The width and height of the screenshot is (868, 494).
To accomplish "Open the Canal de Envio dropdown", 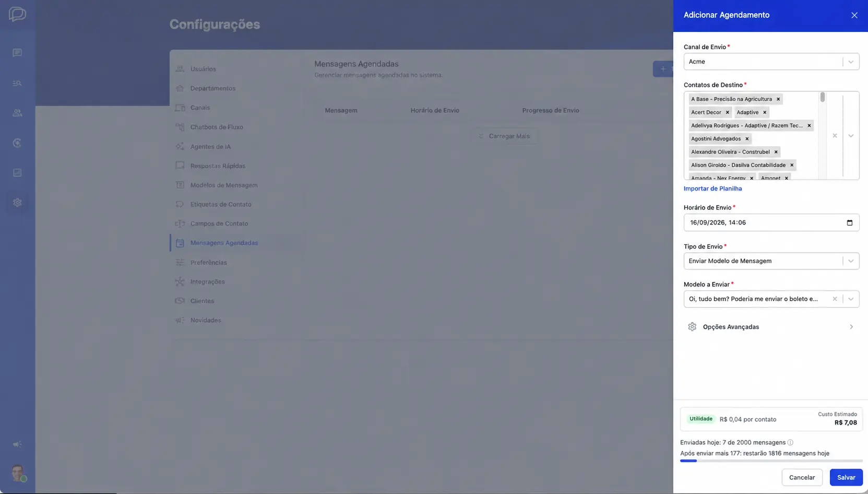I will (x=771, y=62).
